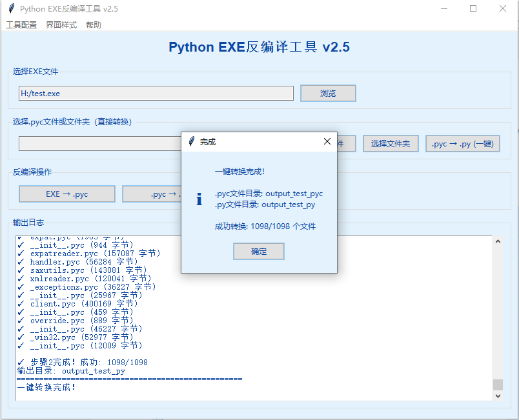Image resolution: width=519 pixels, height=420 pixels.
Task: Click the 浏览 button for the EXE file
Action: coord(328,94)
